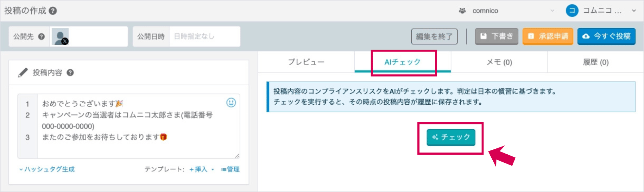
Task: Expand ハッシュタグ生成 section
Action: tap(47, 169)
